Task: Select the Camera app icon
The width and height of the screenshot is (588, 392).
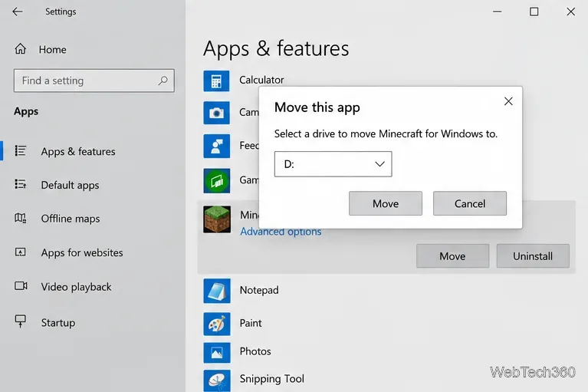Action: (x=216, y=113)
